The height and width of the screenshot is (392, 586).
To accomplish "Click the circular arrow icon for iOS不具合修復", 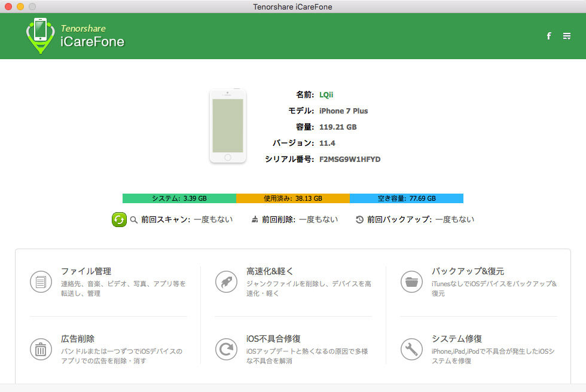I will point(226,350).
